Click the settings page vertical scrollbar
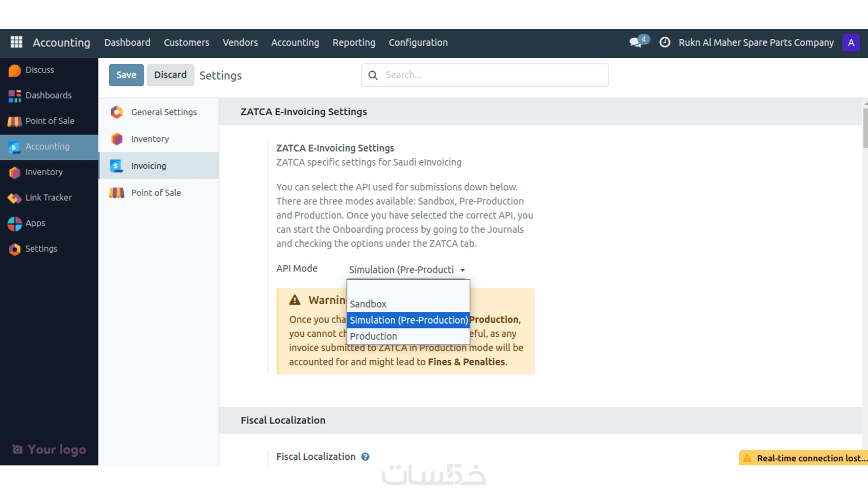Image resolution: width=868 pixels, height=495 pixels. pyautogui.click(x=865, y=128)
